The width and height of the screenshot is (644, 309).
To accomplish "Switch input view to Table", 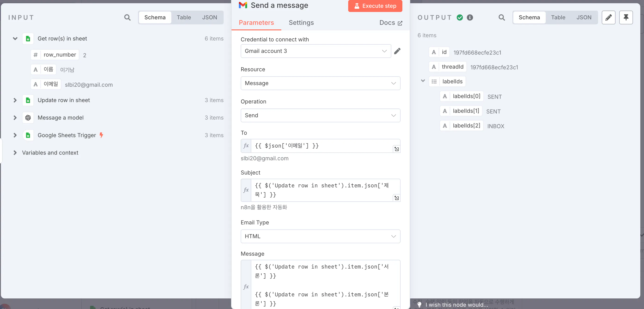I will tap(184, 17).
